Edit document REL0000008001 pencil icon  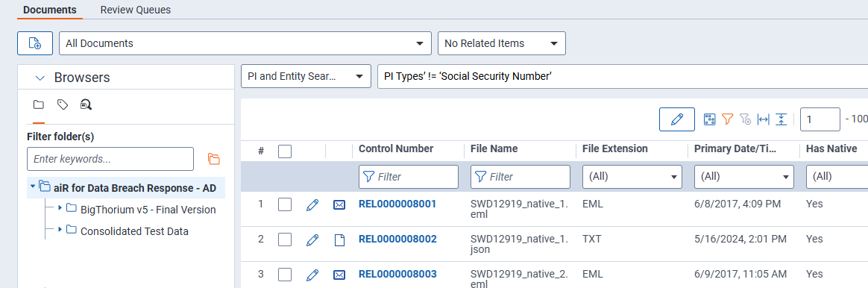(x=312, y=205)
